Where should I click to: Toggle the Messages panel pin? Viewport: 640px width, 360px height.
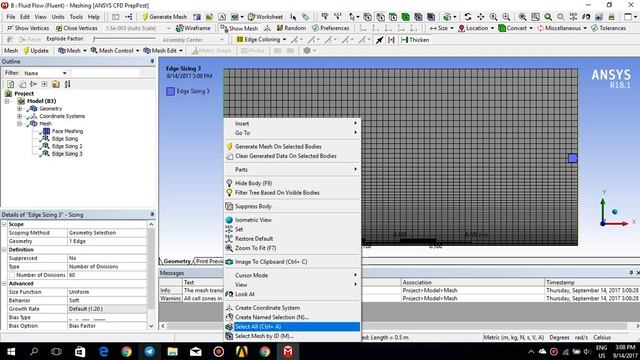pos(631,273)
